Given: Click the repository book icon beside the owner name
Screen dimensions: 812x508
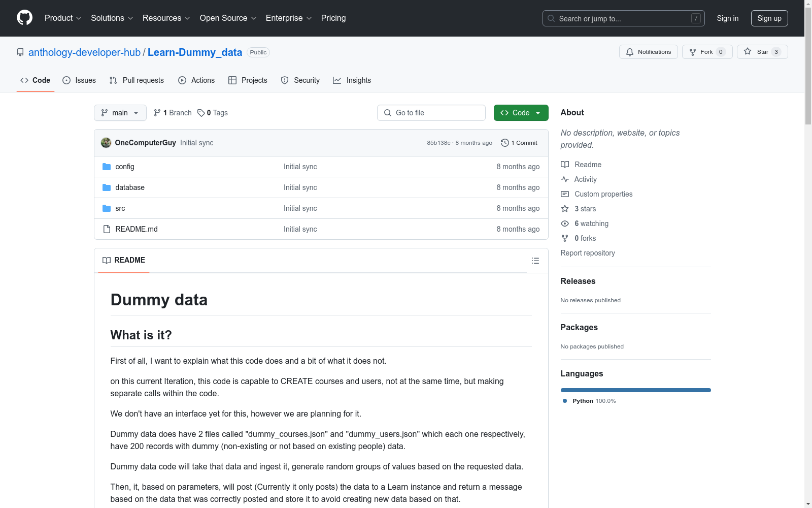Looking at the screenshot, I should [x=20, y=52].
